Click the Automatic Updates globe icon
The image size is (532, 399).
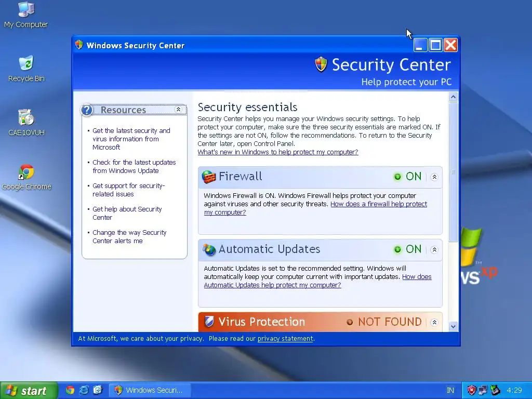(209, 249)
